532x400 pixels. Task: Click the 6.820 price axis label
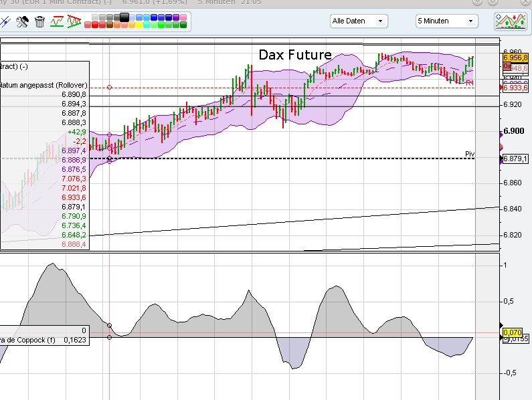[x=512, y=235]
